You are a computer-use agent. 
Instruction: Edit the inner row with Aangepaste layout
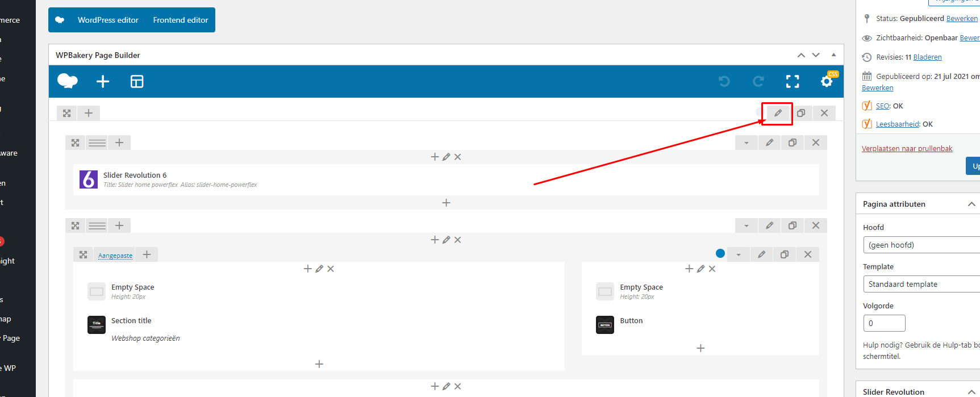[x=761, y=254]
